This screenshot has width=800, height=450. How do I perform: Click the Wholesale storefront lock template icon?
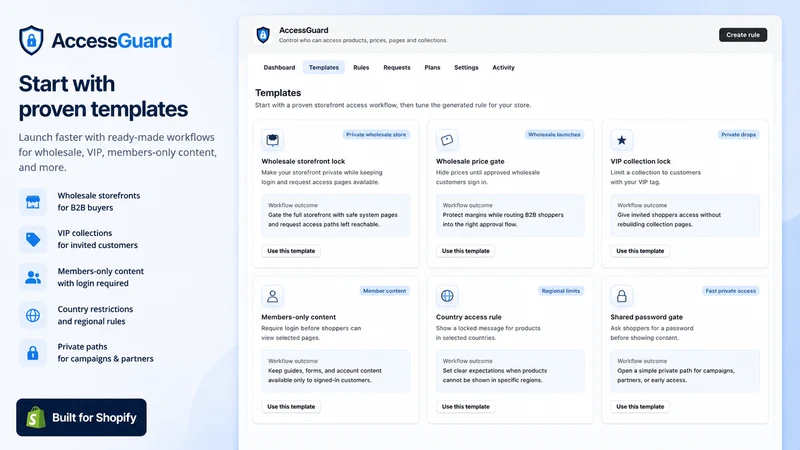coord(272,140)
